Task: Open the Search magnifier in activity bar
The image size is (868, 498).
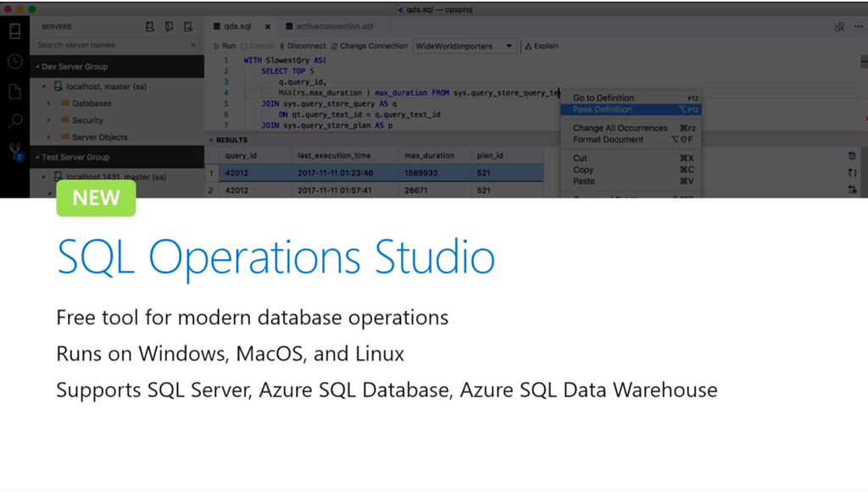Action: click(14, 121)
